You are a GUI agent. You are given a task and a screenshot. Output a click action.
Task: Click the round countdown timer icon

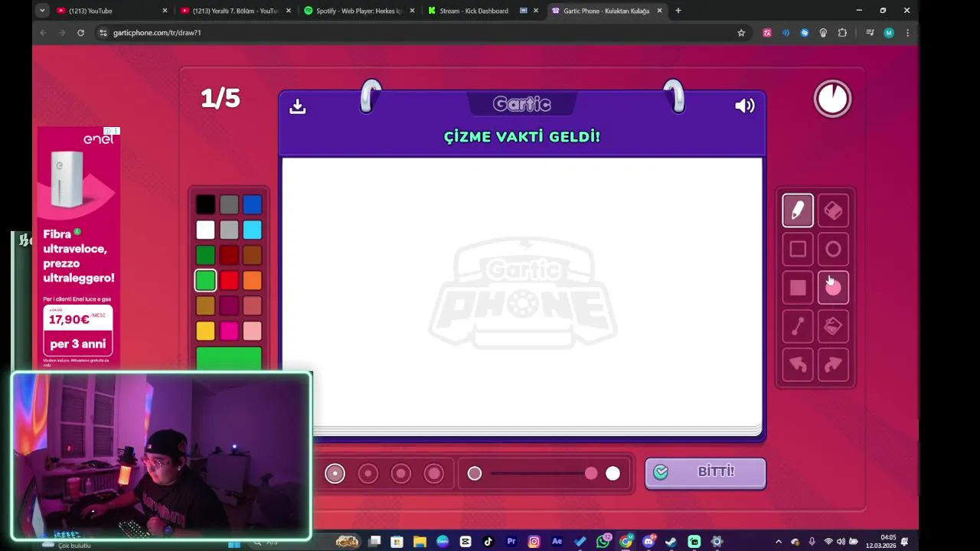coord(832,99)
